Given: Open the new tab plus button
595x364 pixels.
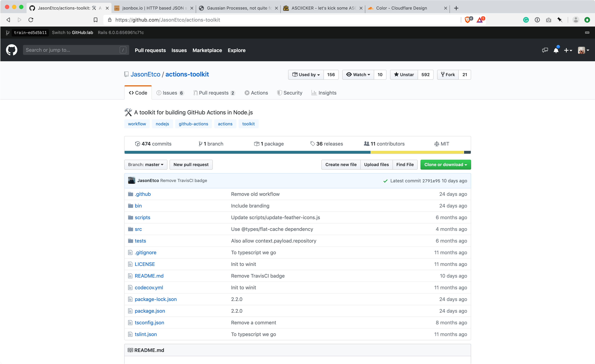Looking at the screenshot, I should pyautogui.click(x=456, y=8).
